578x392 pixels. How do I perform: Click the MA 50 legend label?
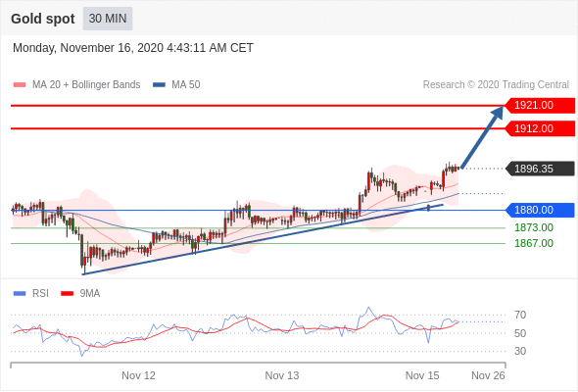click(186, 85)
